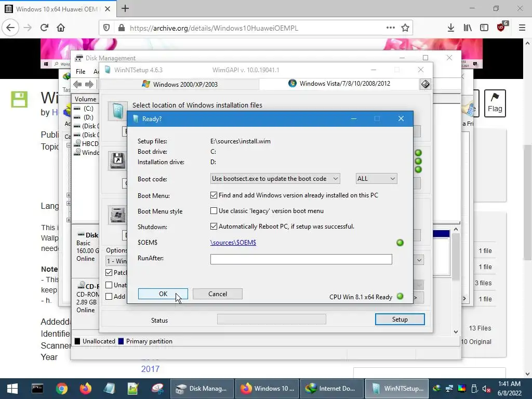Screen dimensions: 532x399
Task: Open Firefox Downloads panel
Action: (x=450, y=28)
